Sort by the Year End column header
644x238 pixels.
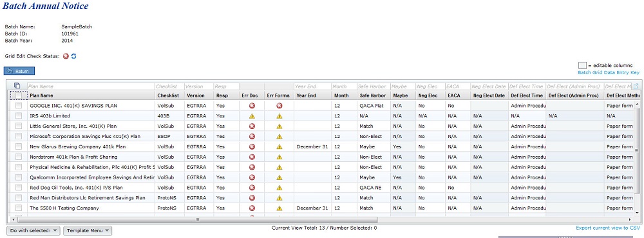pos(312,95)
